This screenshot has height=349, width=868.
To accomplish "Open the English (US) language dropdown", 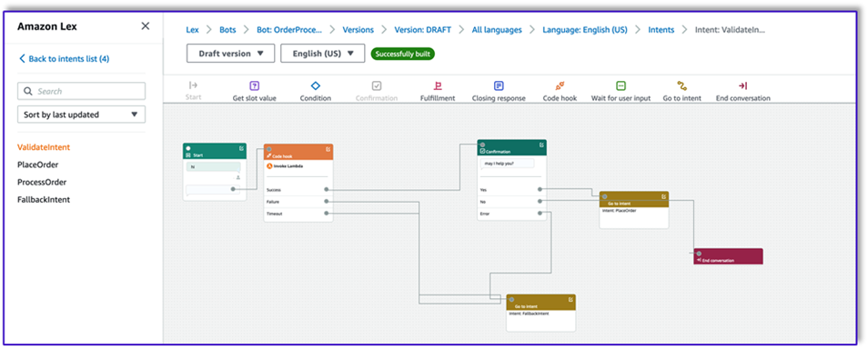I will pos(323,54).
